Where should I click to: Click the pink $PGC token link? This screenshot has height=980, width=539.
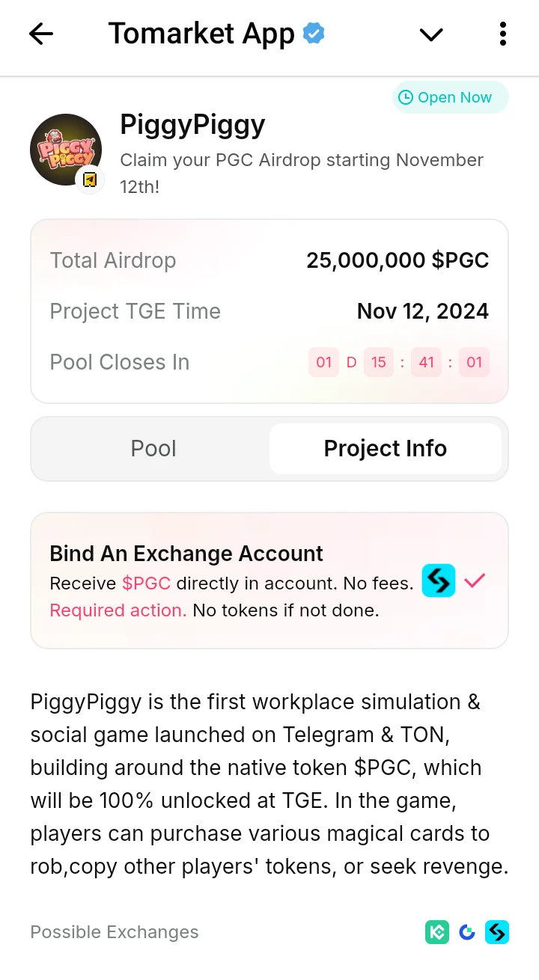click(x=147, y=584)
